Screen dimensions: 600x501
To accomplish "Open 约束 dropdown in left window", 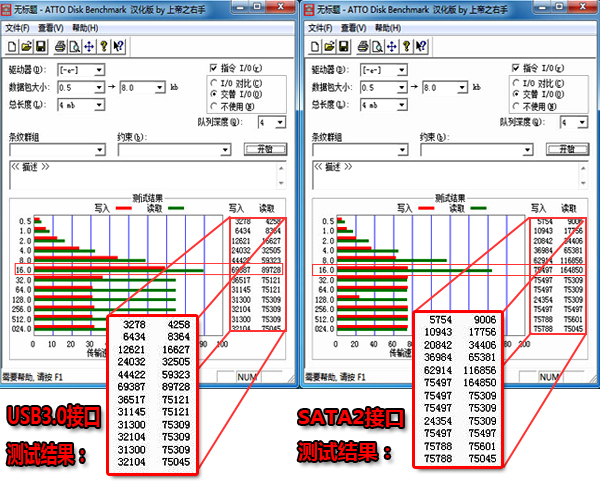I will tap(226, 150).
